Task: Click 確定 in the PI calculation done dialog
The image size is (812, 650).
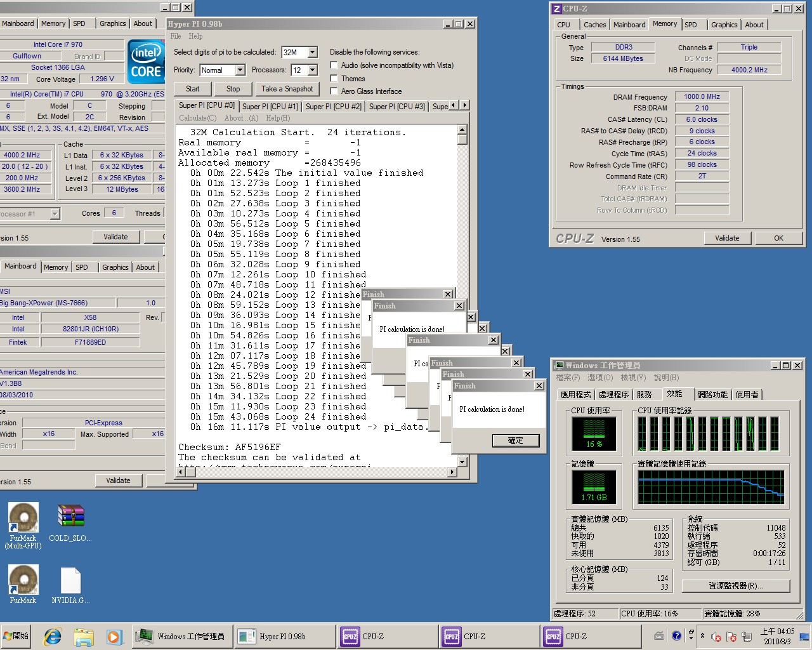Action: (516, 441)
